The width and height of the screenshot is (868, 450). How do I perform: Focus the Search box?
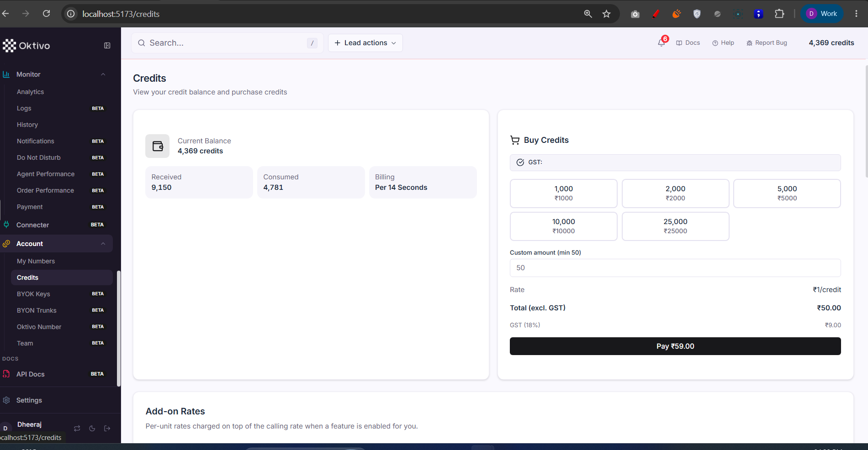[228, 43]
